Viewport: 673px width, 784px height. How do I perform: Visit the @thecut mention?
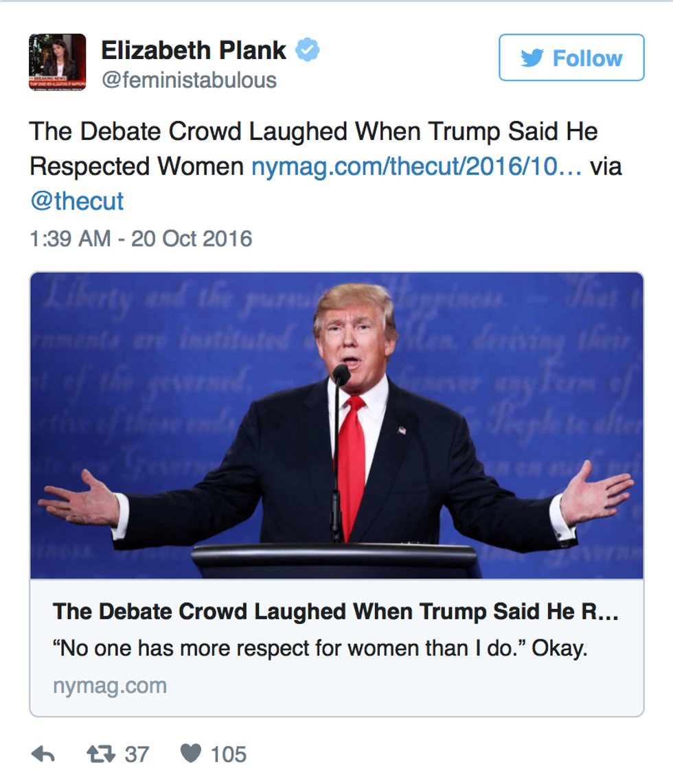[77, 201]
